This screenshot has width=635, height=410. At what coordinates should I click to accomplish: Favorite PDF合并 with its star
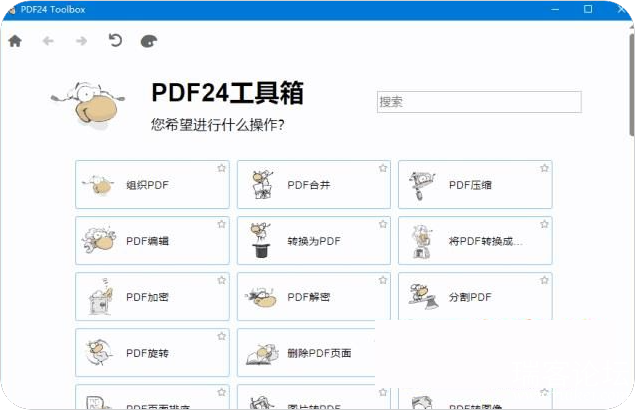point(383,168)
